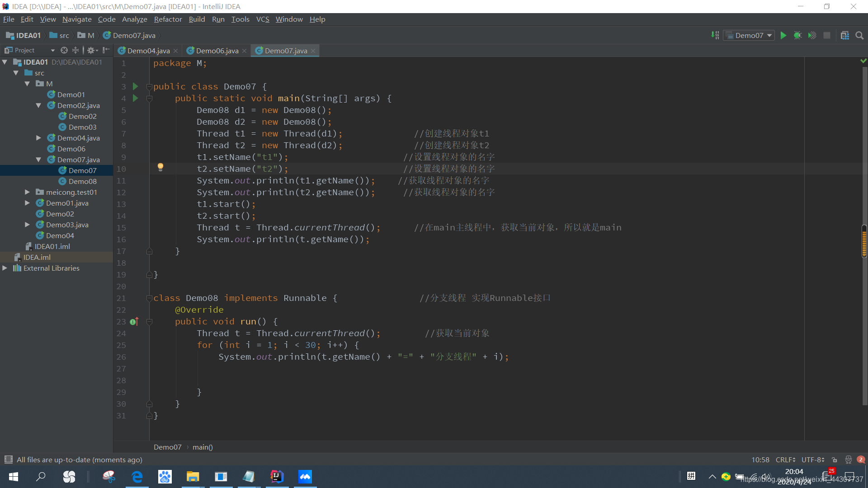Run the Demo07 configuration with the green play button
The height and width of the screenshot is (488, 868).
(783, 36)
